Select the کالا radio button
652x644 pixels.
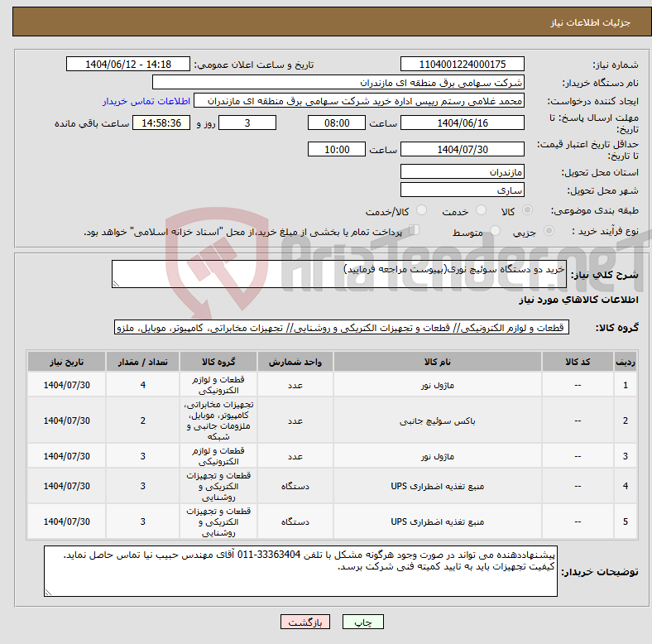point(527,210)
